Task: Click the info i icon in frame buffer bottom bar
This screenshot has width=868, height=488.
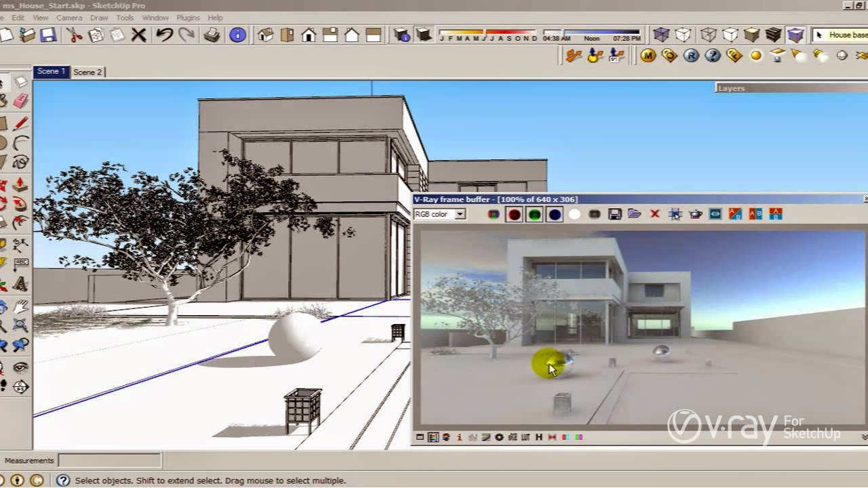Action: point(459,437)
